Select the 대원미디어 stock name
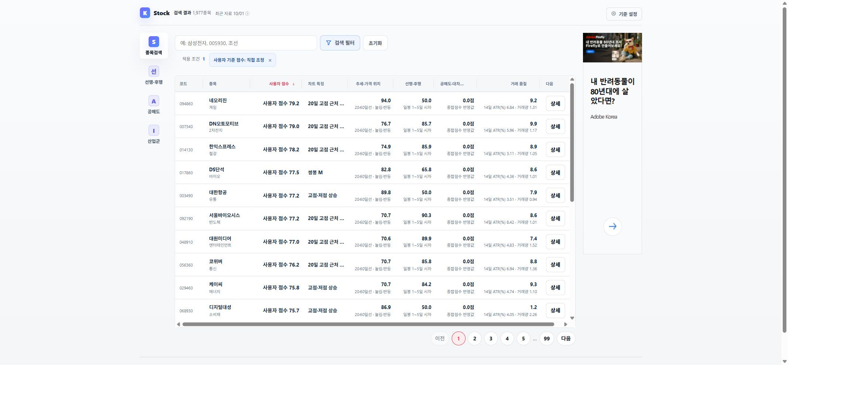Image resolution: width=868 pixels, height=405 pixels. click(220, 238)
